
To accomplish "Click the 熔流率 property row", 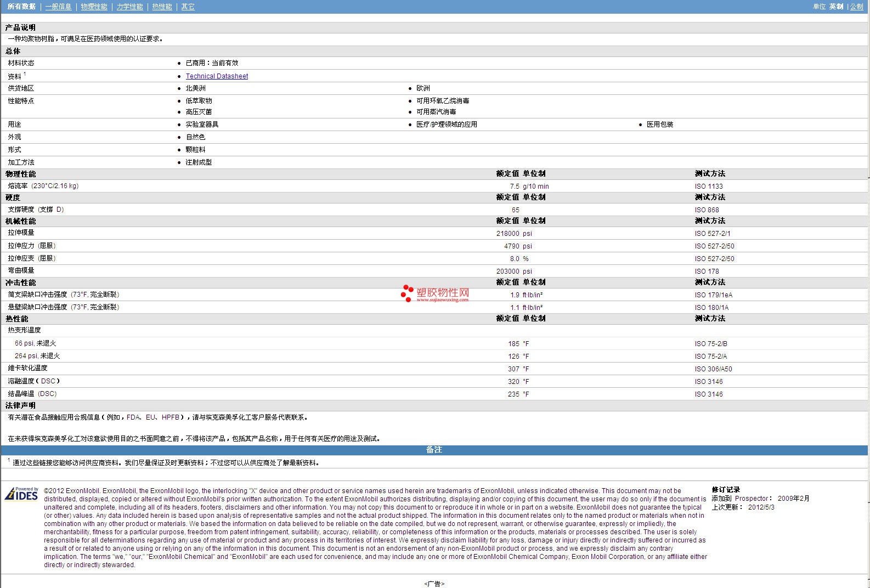I will 434,186.
